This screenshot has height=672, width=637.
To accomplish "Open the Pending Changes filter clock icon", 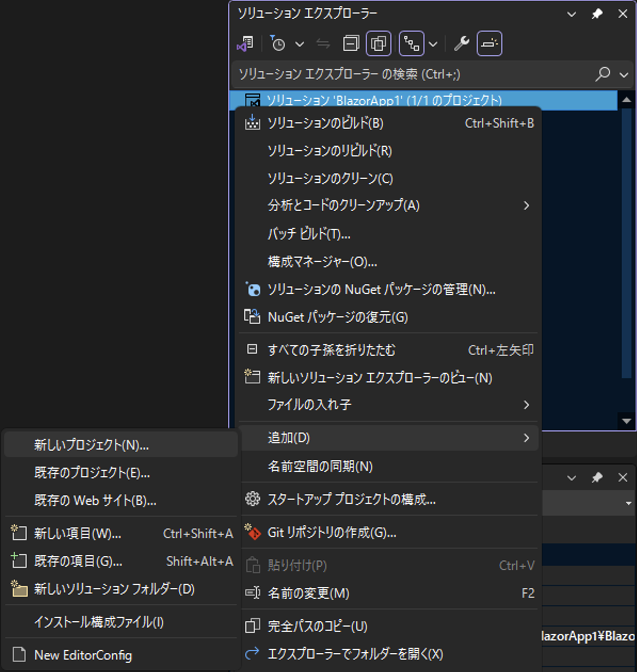I will 277,44.
